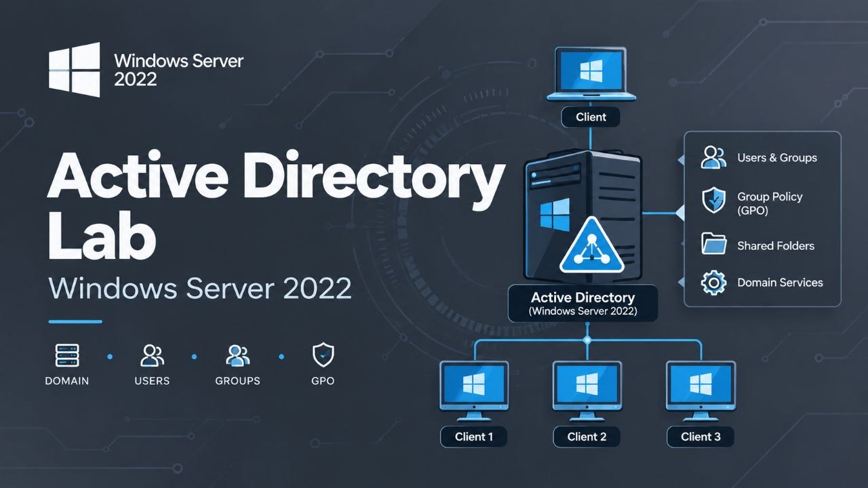
Task: Click the GROUPS caption text
Action: (x=237, y=381)
